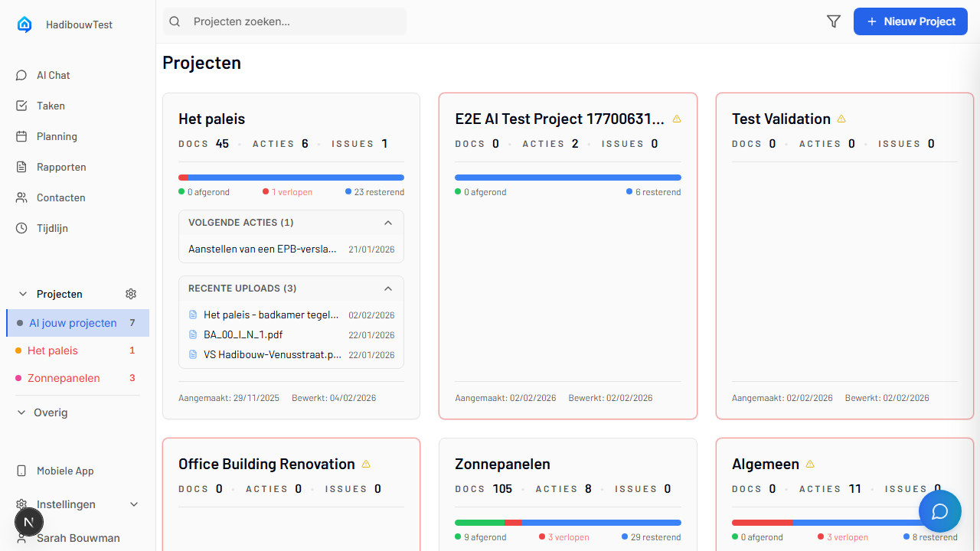Open Planning from the sidebar
Viewport: 980px width, 551px height.
[55, 136]
